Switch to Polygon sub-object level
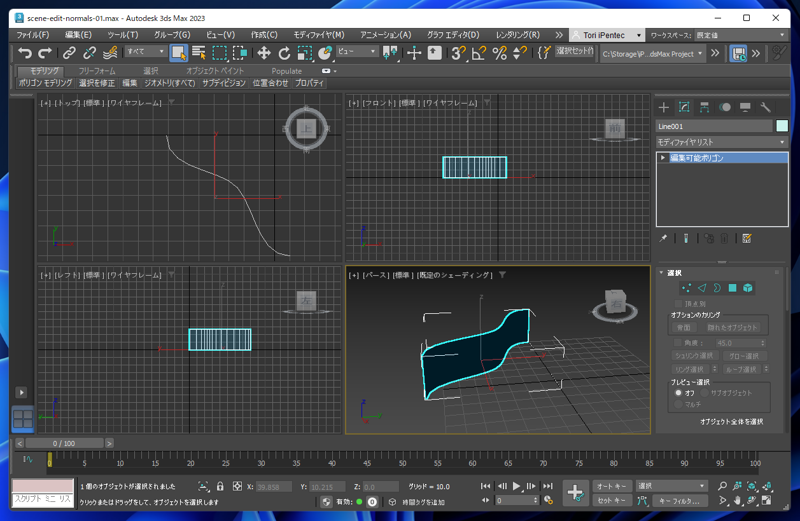This screenshot has height=521, width=800. point(732,288)
